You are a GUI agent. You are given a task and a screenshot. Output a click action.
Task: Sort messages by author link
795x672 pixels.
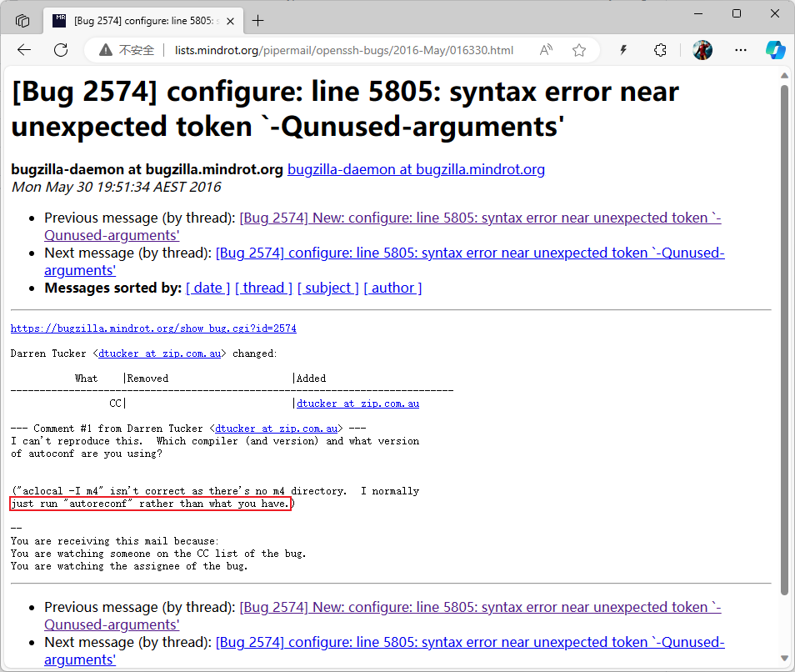point(392,288)
